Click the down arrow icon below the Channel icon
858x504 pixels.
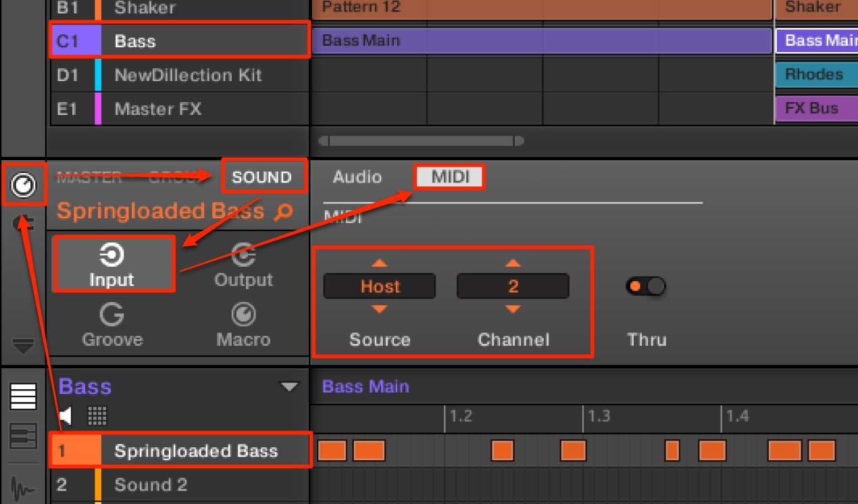click(23, 347)
